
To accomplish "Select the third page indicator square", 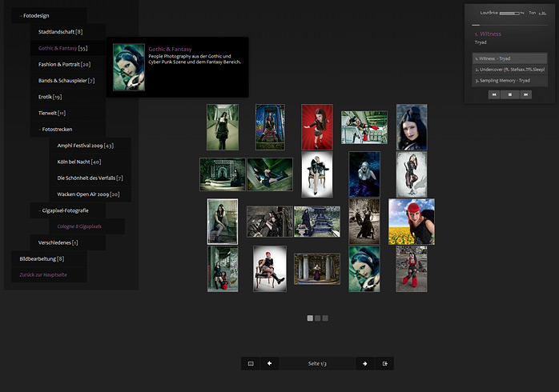I will coord(325,318).
